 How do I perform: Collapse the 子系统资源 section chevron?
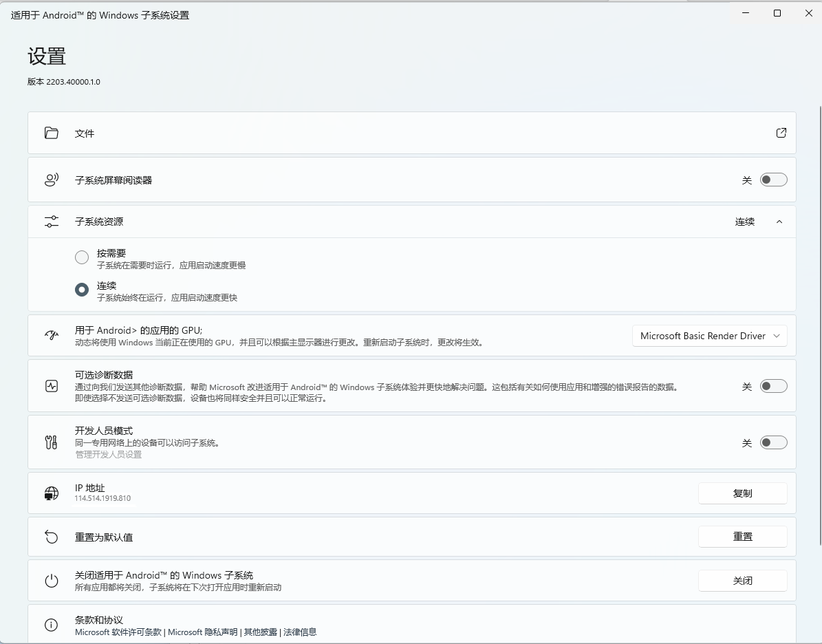(779, 222)
